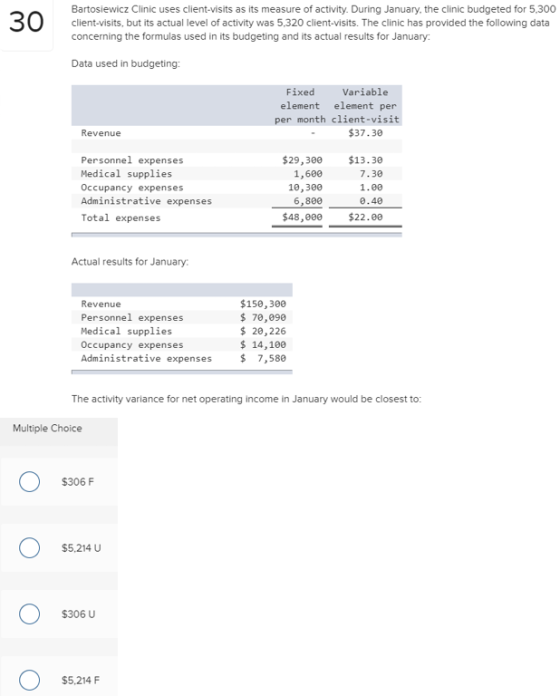The height and width of the screenshot is (696, 560).
Task: Click the 'Data used in budgeting' heading
Action: pyautogui.click(x=126, y=63)
